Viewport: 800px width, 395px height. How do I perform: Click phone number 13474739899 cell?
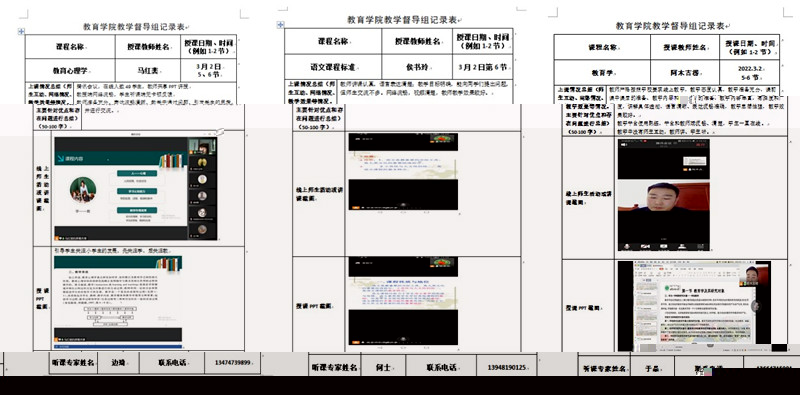(x=232, y=363)
